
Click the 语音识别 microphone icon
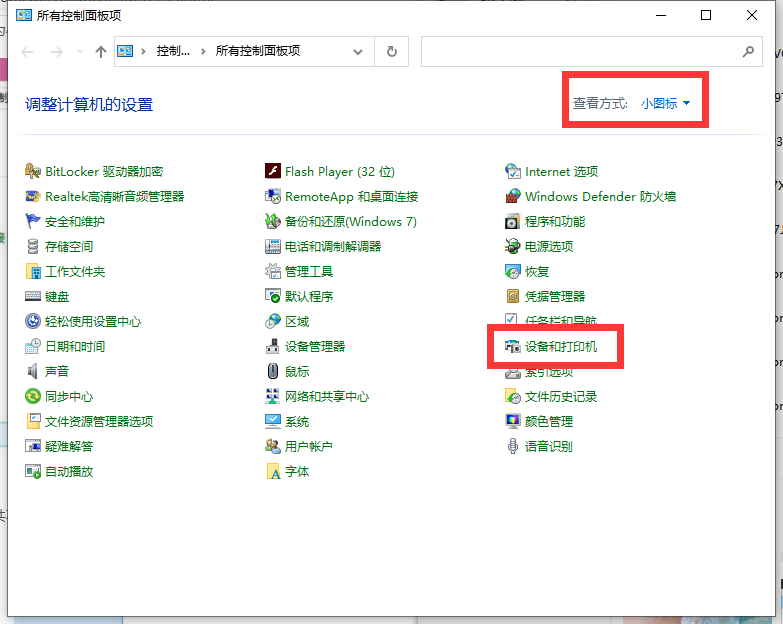click(x=513, y=446)
